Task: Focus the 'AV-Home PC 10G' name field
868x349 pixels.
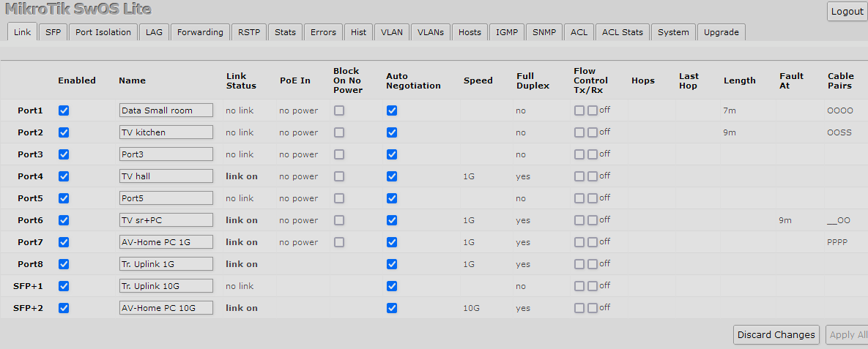Action: tap(166, 308)
